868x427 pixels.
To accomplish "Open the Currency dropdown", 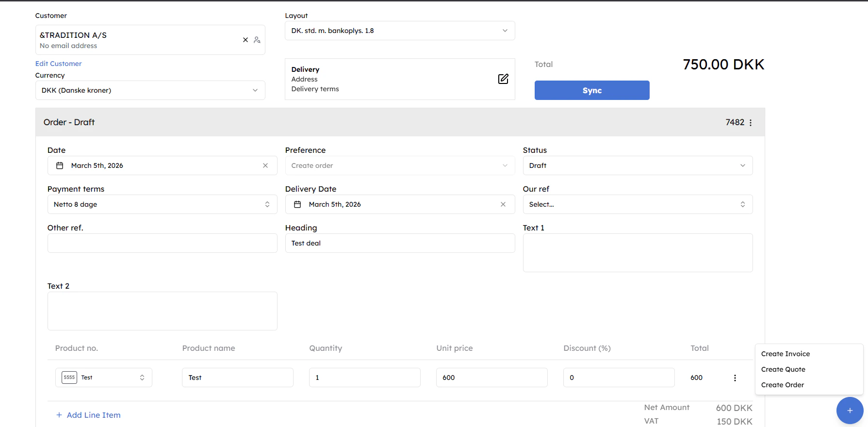I will point(150,90).
